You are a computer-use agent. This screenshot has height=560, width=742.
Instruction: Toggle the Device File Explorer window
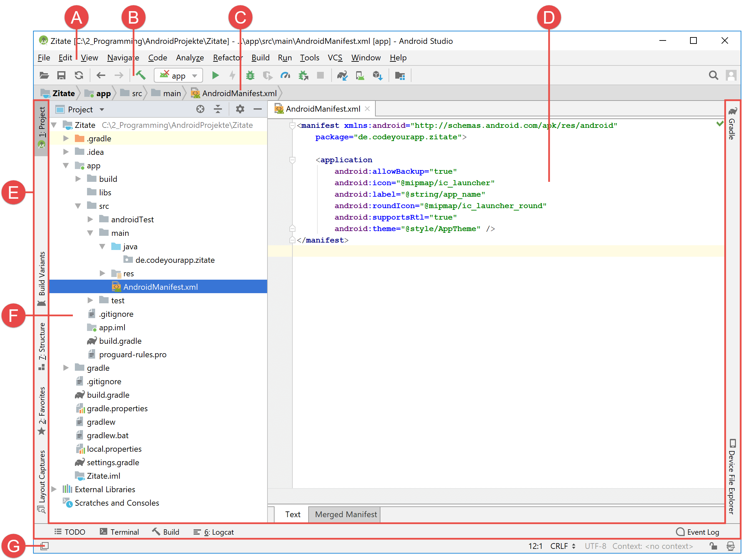point(732,476)
